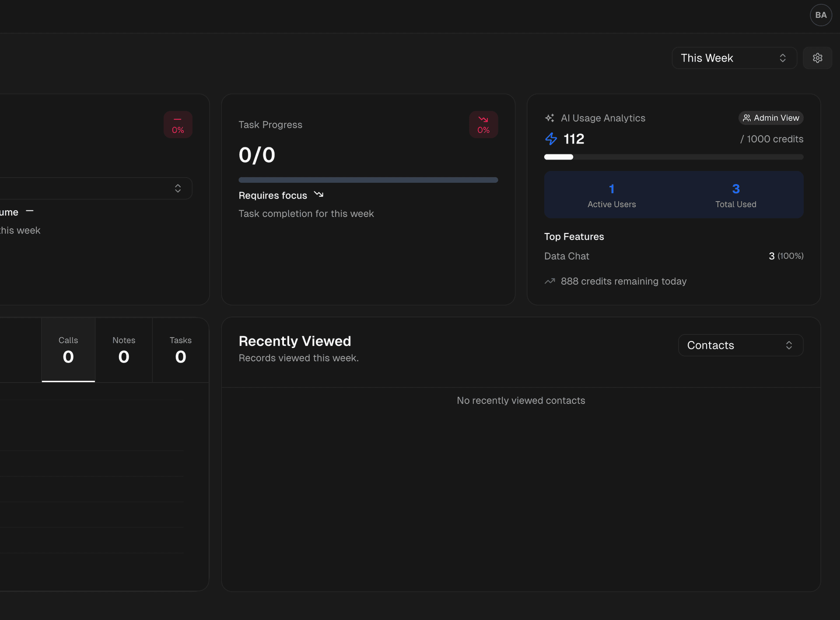The height and width of the screenshot is (620, 840).
Task: Click the Admin View button
Action: click(x=770, y=118)
